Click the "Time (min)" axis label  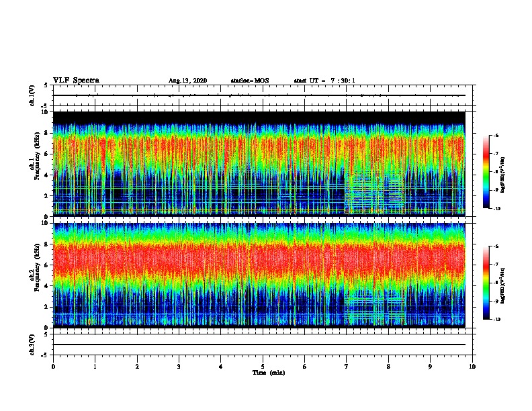click(269, 373)
